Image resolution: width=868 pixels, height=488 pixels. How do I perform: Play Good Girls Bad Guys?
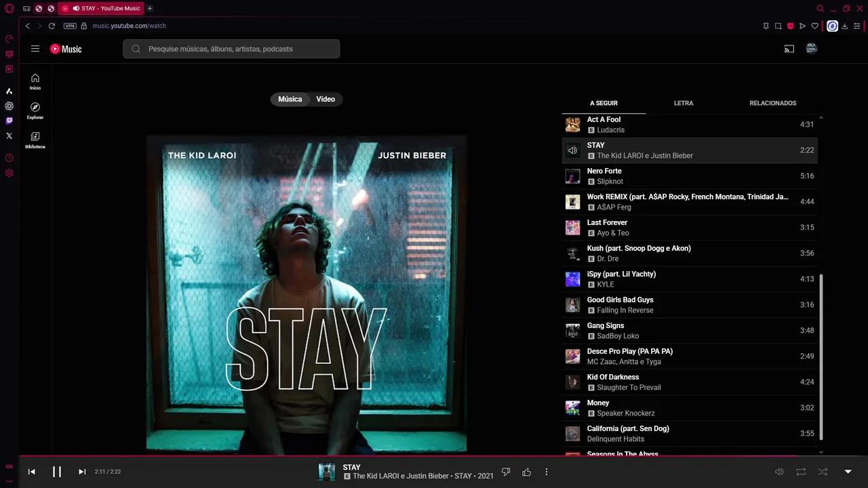(x=690, y=305)
